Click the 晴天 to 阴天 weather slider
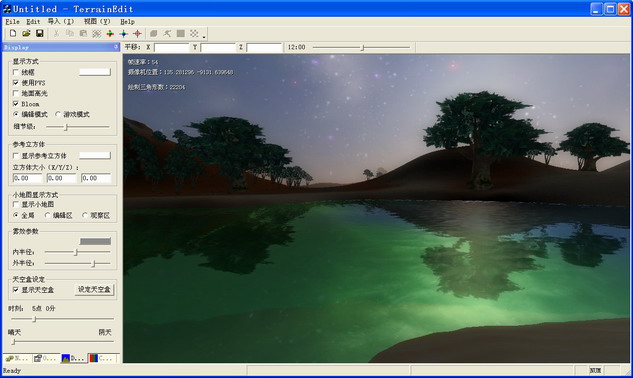This screenshot has height=378, width=633. click(63, 342)
